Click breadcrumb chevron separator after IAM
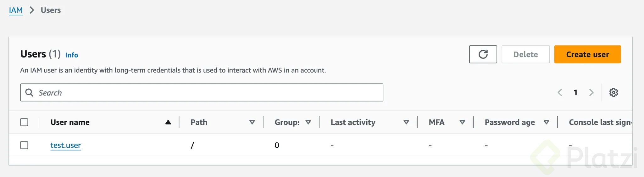The height and width of the screenshot is (177, 644). (32, 10)
